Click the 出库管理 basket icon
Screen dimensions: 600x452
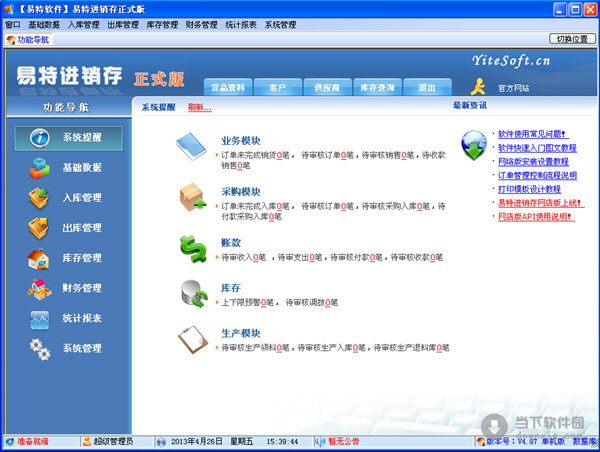click(x=38, y=228)
